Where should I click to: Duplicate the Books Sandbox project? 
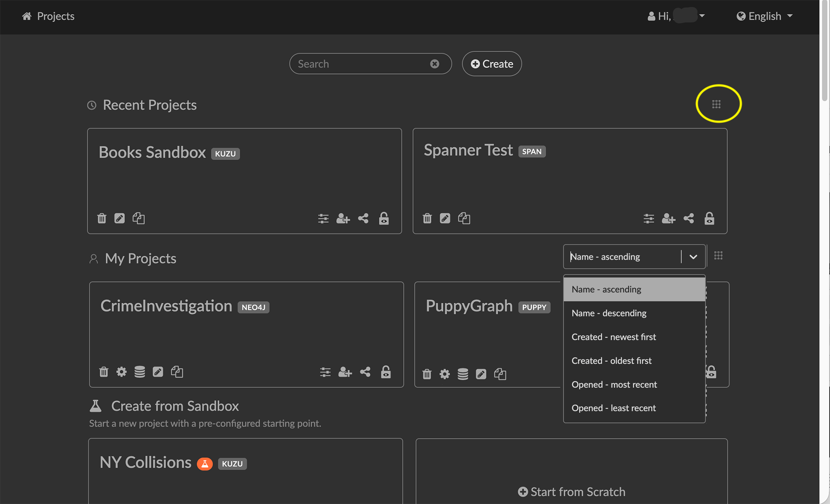tap(138, 218)
